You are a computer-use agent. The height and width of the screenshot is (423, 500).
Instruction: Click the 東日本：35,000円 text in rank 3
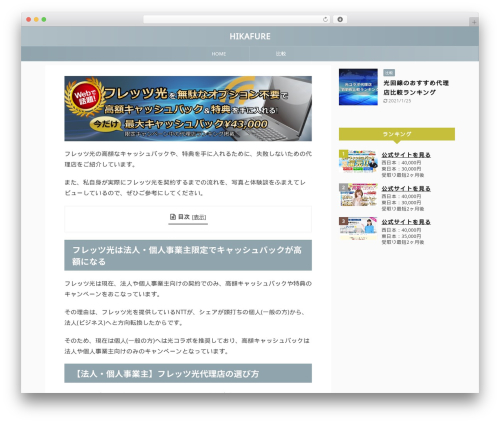[x=401, y=236]
